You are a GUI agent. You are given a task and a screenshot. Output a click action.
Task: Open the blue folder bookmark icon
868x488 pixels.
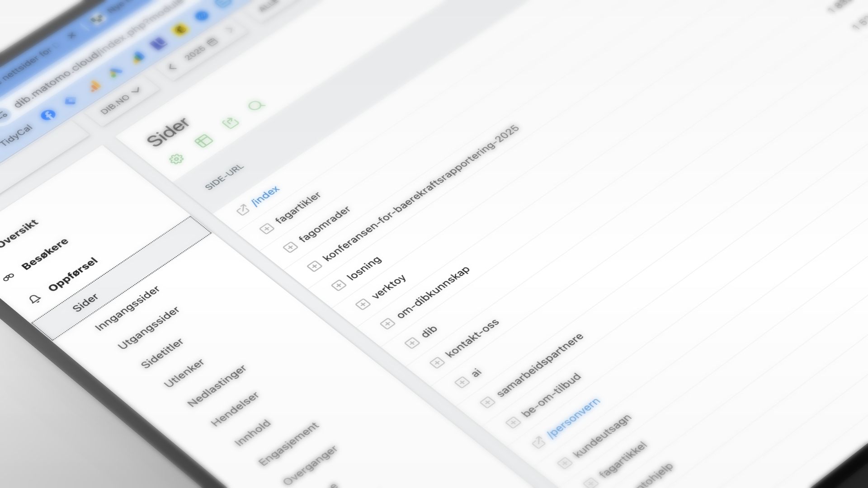pos(71,100)
